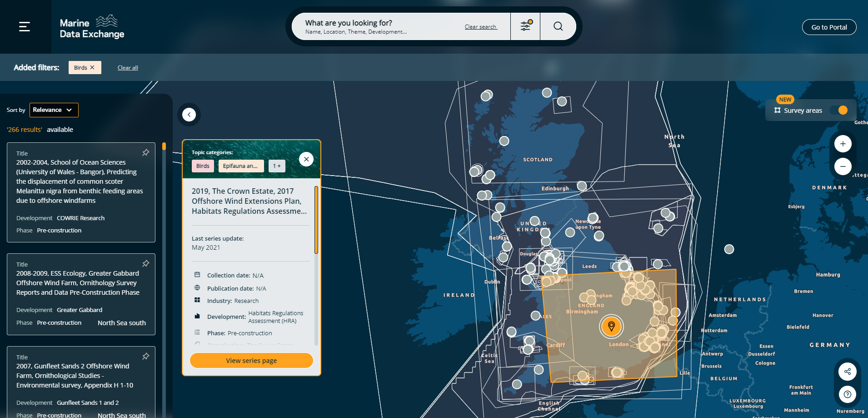Open the help question mark icon
The width and height of the screenshot is (868, 418).
(847, 394)
